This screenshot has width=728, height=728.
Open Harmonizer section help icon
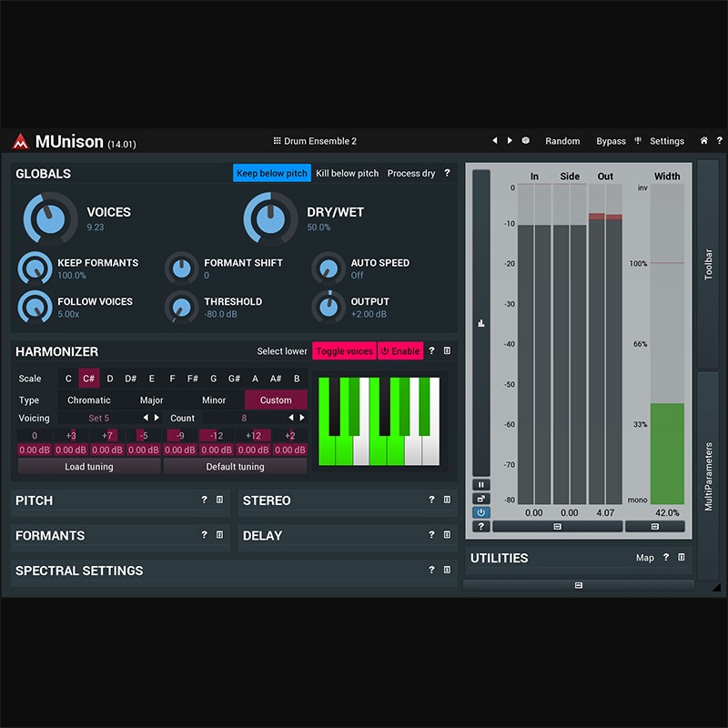coord(431,350)
